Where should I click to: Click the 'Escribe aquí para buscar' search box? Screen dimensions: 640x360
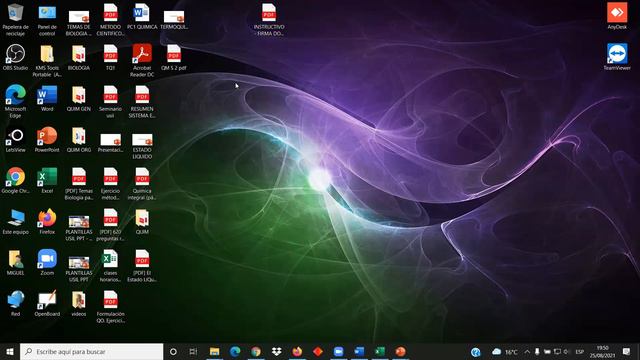(91, 351)
